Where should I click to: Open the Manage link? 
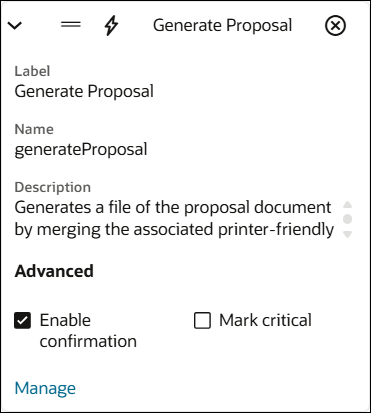45,388
